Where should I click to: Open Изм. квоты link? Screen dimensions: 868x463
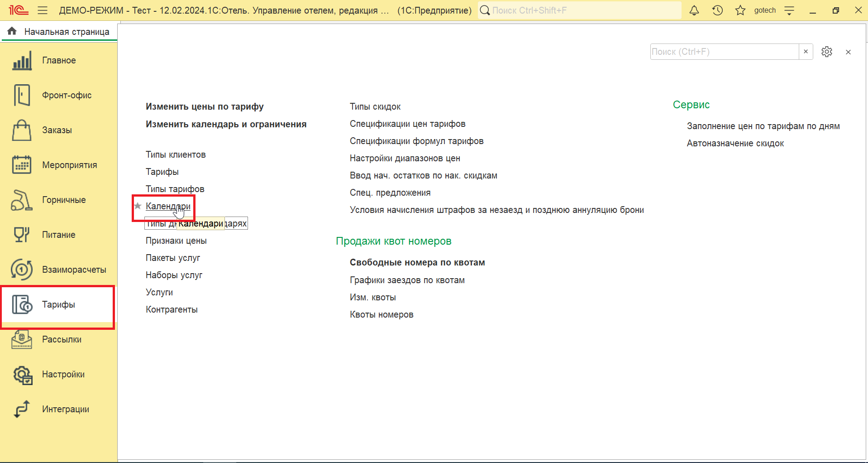coord(373,297)
